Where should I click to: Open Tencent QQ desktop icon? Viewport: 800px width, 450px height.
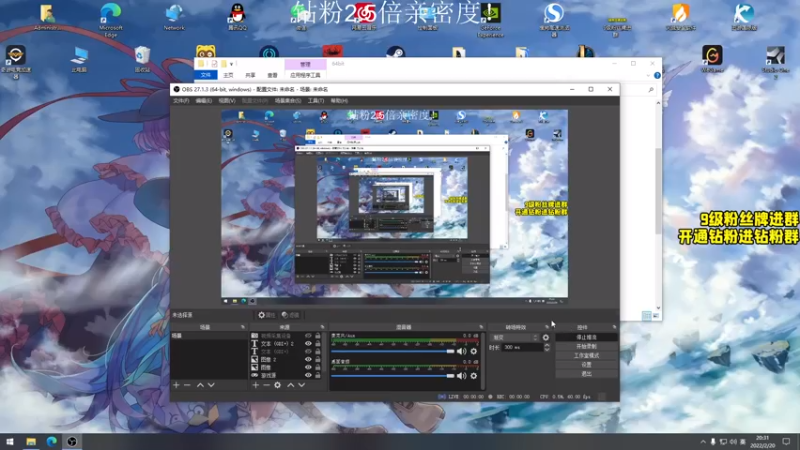click(237, 17)
